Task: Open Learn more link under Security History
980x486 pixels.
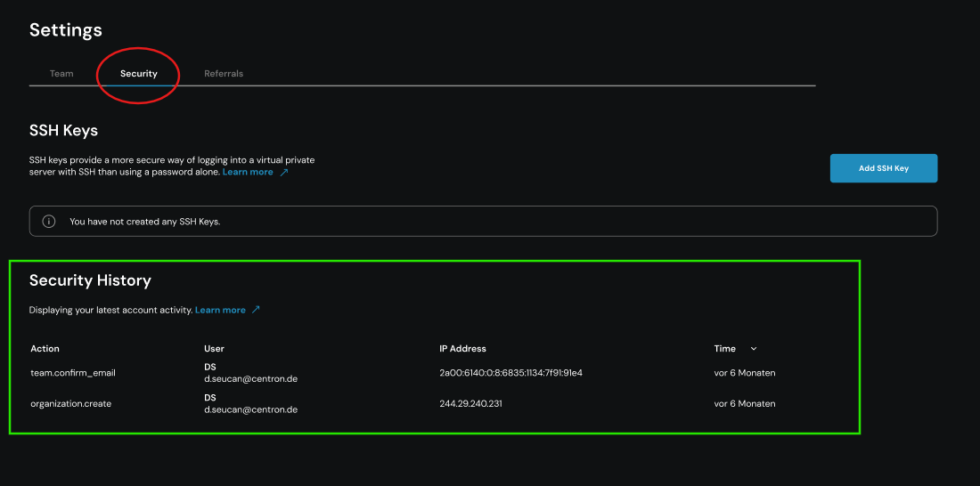Action: click(x=220, y=310)
